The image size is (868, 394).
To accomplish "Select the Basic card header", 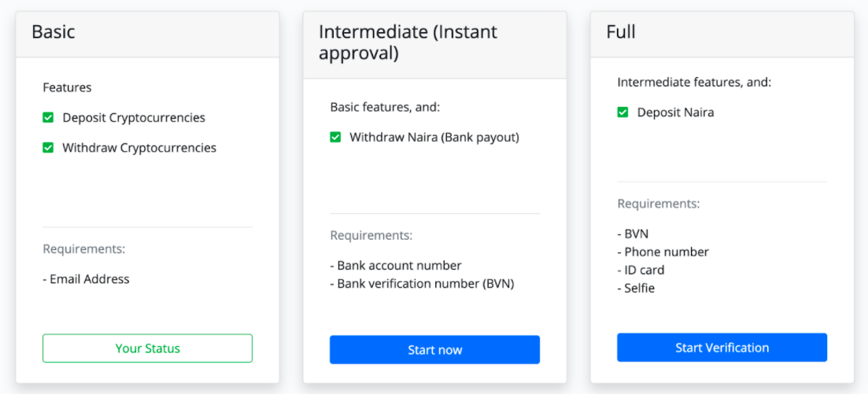I will pos(54,32).
